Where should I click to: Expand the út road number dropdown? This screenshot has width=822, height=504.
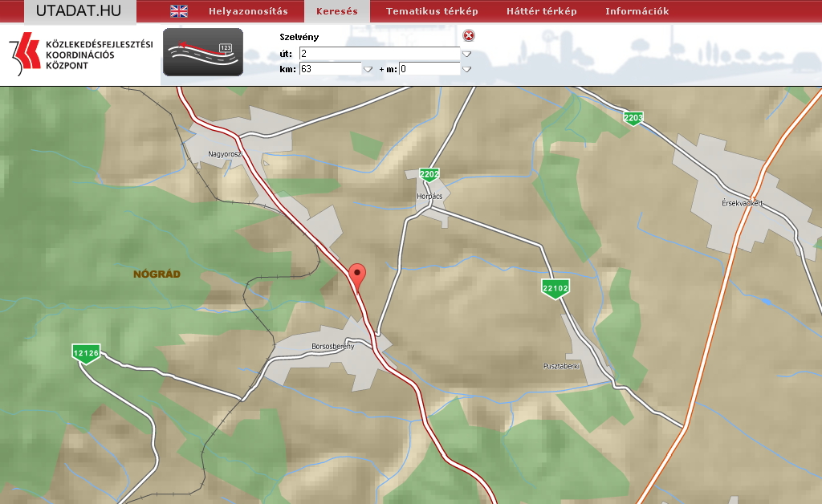pyautogui.click(x=466, y=54)
